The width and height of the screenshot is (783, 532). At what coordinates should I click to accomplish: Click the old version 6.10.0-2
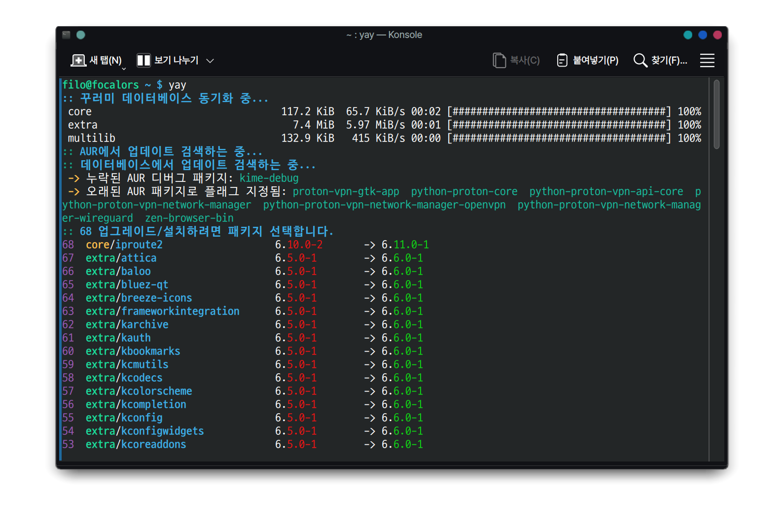pos(299,245)
